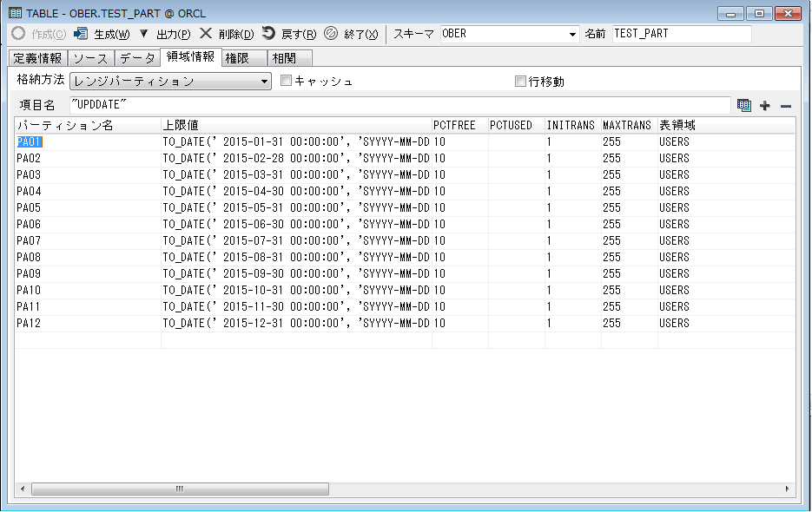Enable the キャッシュ checkbox
812x512 pixels.
[286, 82]
